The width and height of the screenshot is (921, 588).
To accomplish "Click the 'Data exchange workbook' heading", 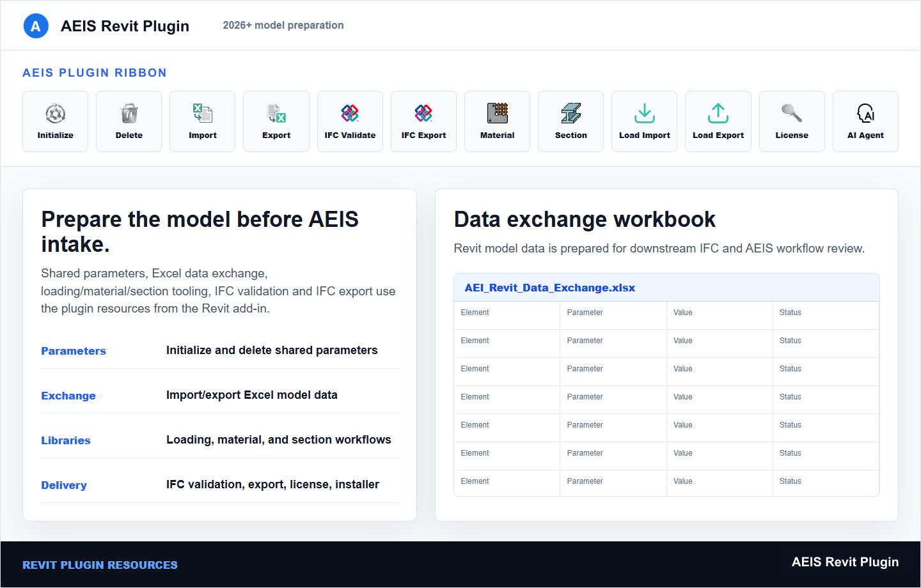I will [585, 219].
